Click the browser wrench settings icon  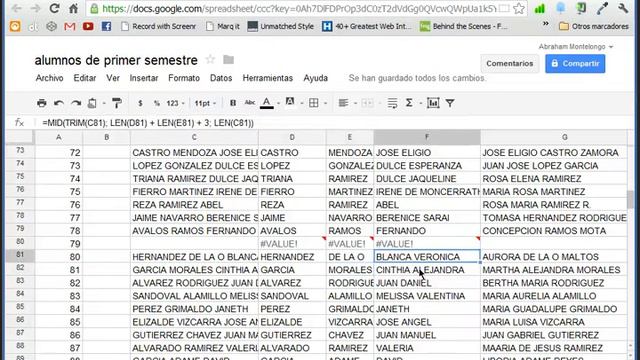coord(623,8)
